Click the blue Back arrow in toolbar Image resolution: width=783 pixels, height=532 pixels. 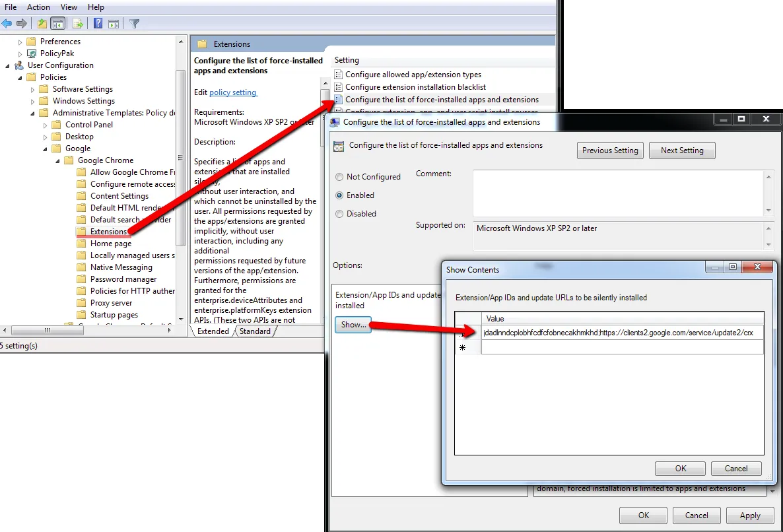(x=7, y=24)
